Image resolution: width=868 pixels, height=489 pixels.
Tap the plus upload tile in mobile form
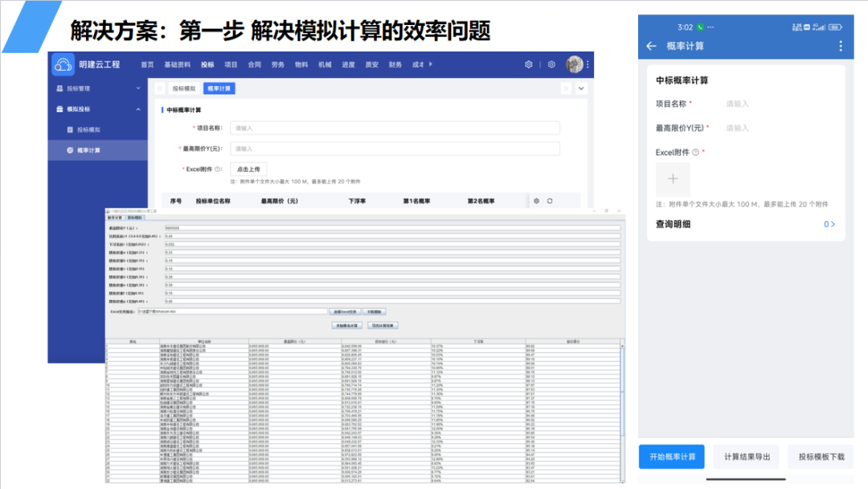pos(673,179)
